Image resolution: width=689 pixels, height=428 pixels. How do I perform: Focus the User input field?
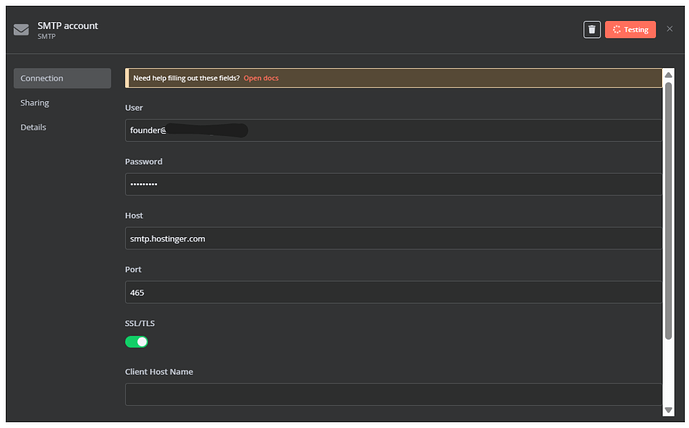click(393, 131)
